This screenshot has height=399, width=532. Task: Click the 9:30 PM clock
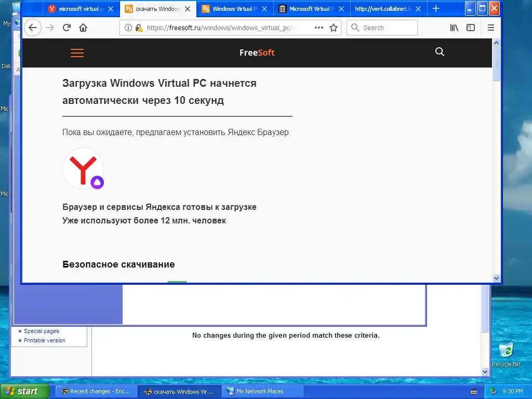pos(512,391)
